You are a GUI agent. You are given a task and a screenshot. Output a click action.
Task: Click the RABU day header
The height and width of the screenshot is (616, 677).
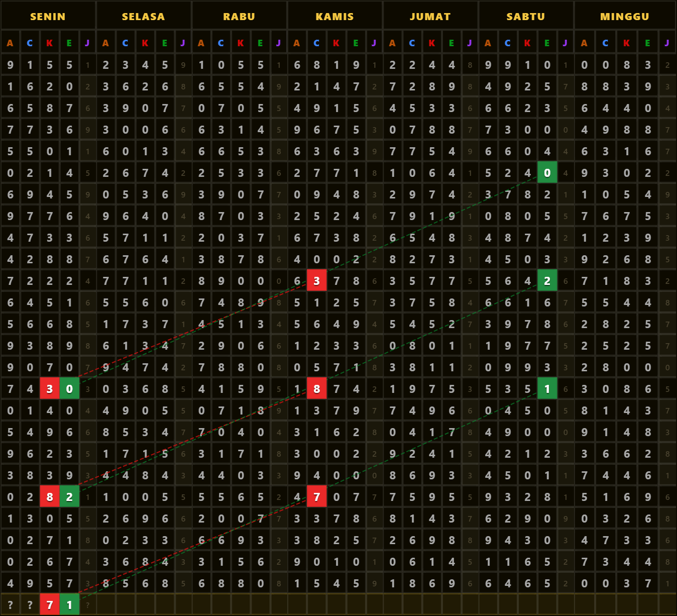click(239, 16)
